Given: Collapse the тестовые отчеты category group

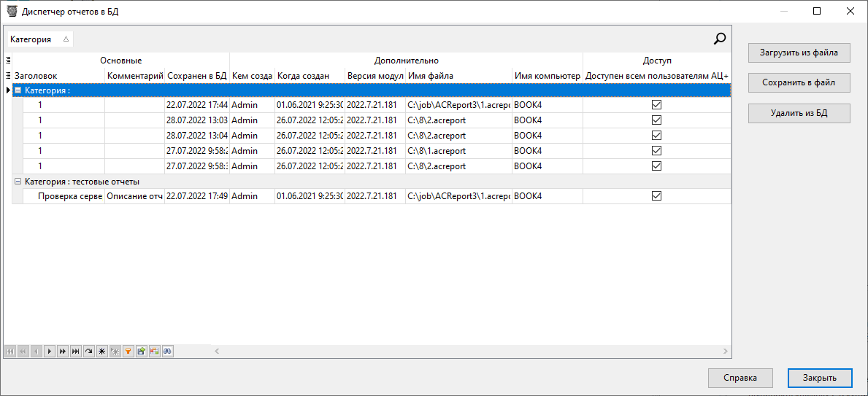Looking at the screenshot, I should click(18, 182).
